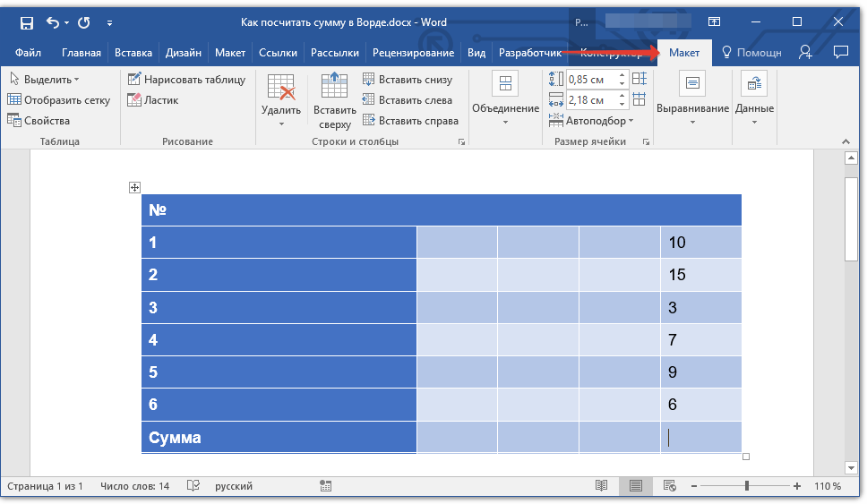Click the Save icon in quick access toolbar
Viewport: 867px width, 504px height.
point(26,22)
